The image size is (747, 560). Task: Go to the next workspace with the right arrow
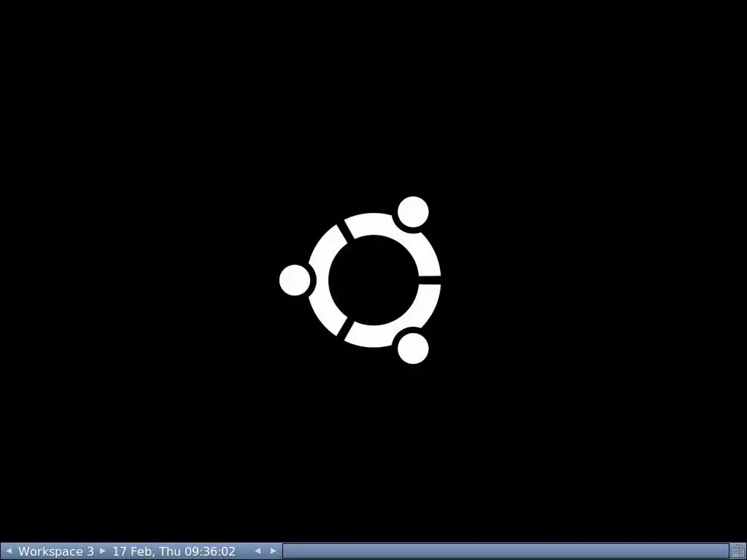(x=102, y=551)
